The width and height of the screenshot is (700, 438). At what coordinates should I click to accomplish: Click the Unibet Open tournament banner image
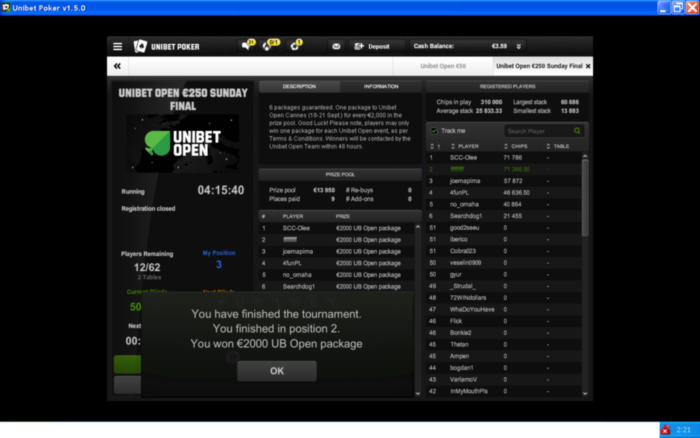[x=183, y=143]
